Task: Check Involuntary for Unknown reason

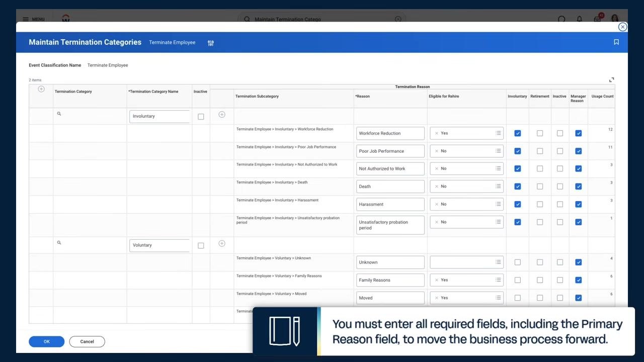Action: [x=518, y=262]
